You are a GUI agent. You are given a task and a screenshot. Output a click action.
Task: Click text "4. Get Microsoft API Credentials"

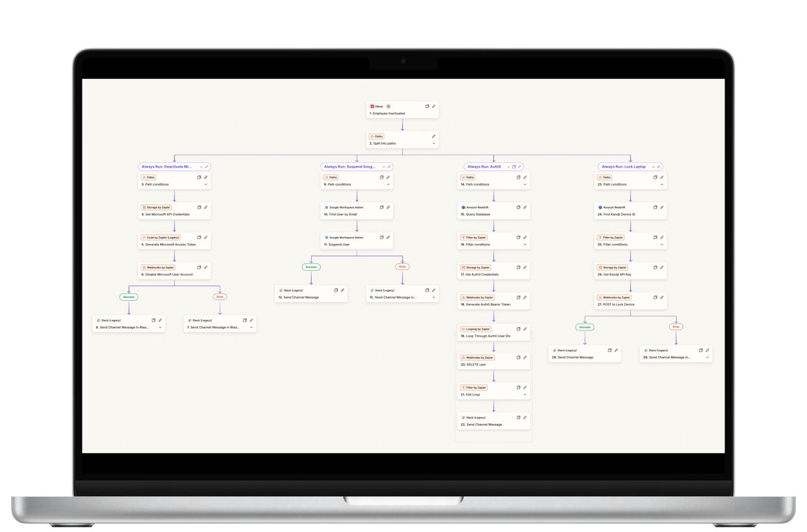click(x=165, y=214)
